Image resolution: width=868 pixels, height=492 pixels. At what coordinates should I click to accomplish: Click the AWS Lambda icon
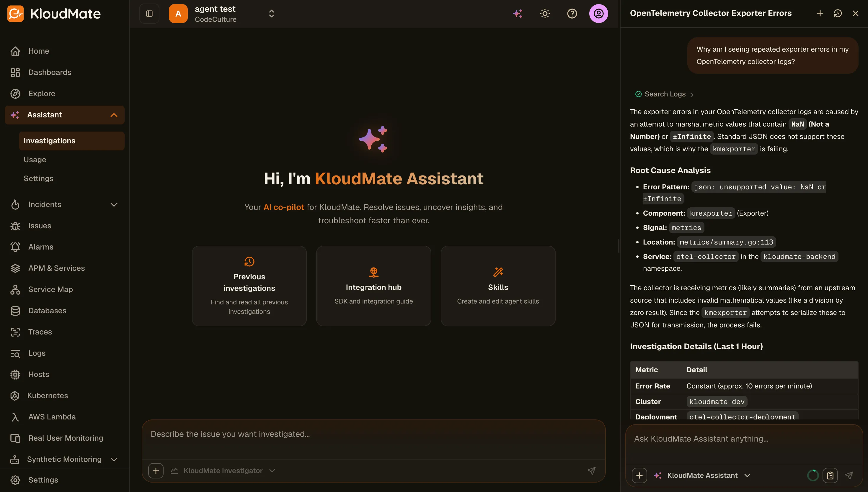pyautogui.click(x=15, y=417)
